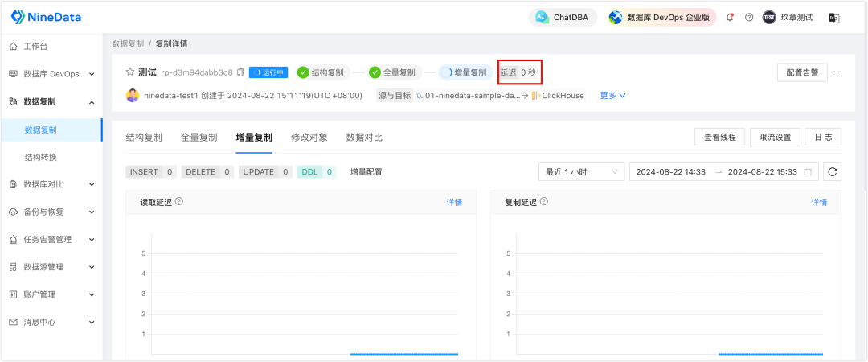Click ninedata-test1 user avatar

133,96
